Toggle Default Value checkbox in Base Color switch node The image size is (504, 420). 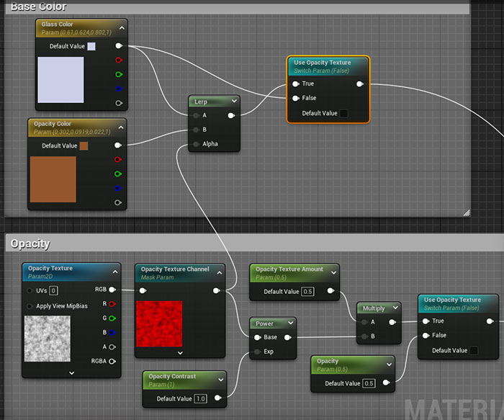coord(343,113)
